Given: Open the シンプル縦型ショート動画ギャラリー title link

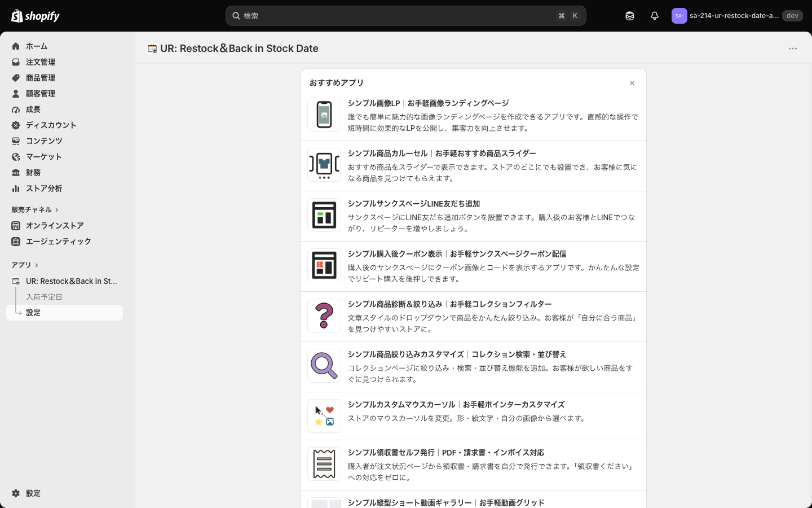Looking at the screenshot, I should point(446,502).
